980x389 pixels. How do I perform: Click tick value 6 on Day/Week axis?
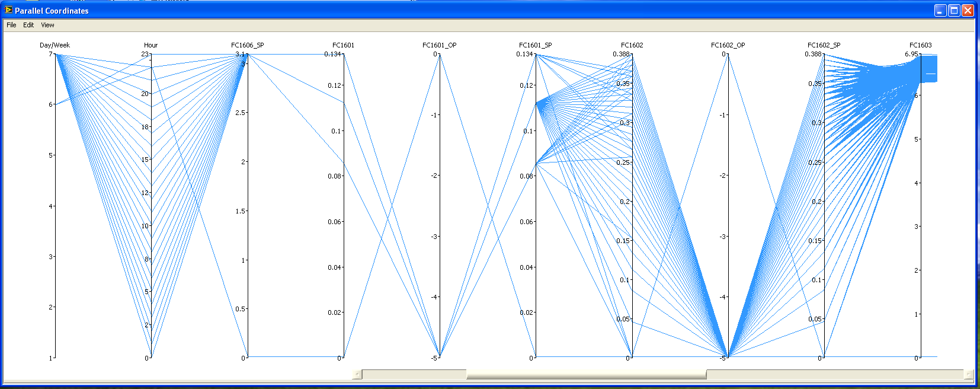click(x=50, y=104)
